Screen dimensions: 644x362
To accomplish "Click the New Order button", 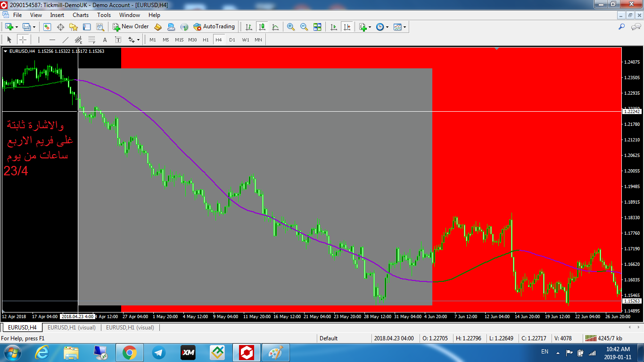I will (x=131, y=27).
